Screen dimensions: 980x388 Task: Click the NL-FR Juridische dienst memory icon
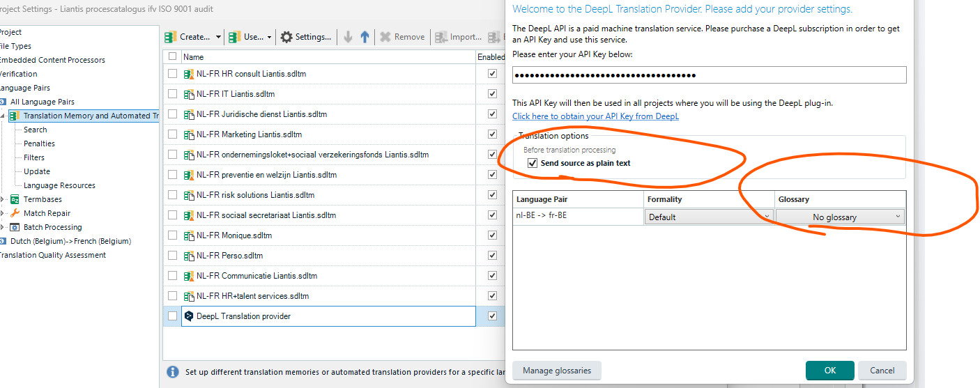[188, 114]
